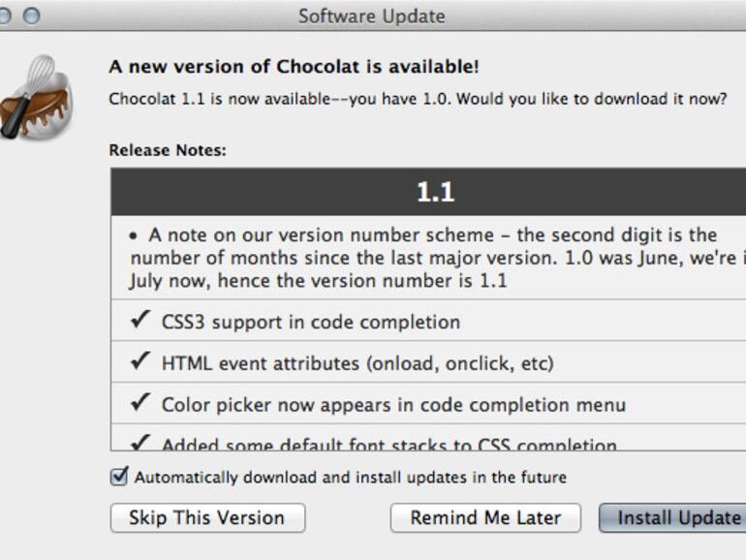Install the Chocolat 1.1 update

click(x=677, y=517)
